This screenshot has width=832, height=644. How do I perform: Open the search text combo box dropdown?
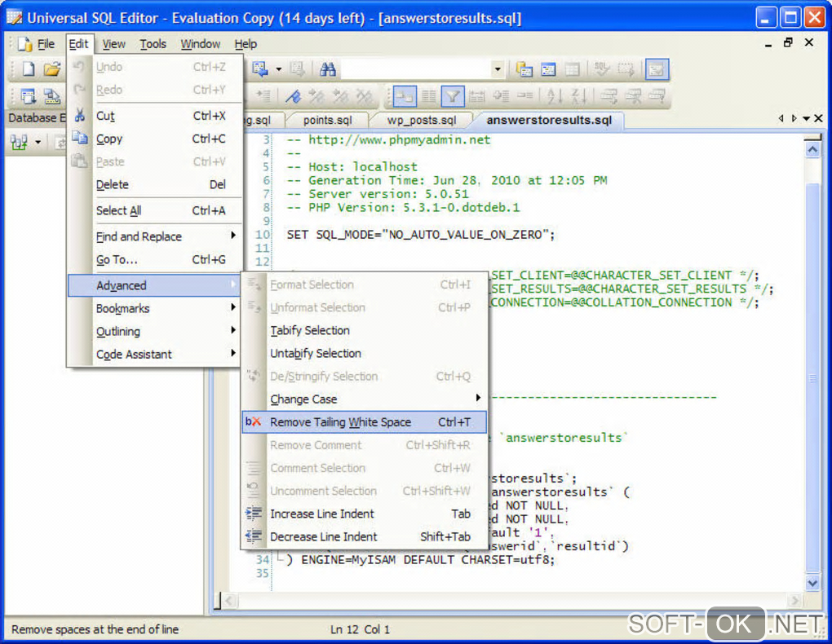tap(498, 69)
